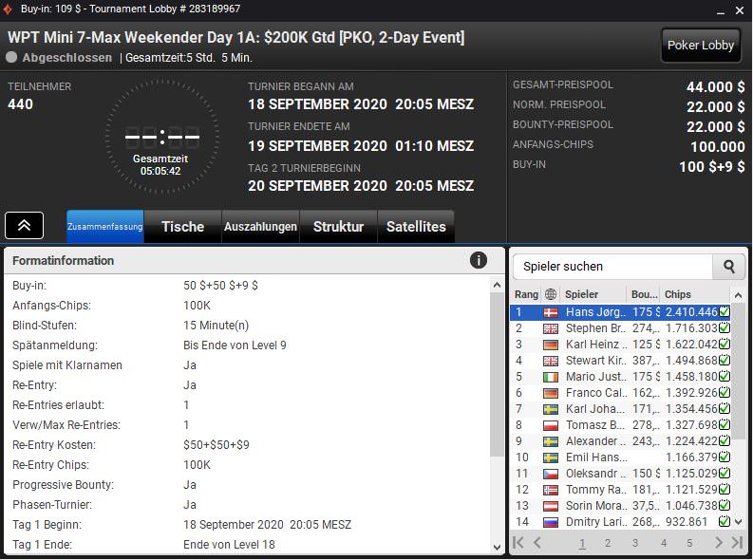This screenshot has width=753, height=560.
Task: Click the Spieler suchen search field
Action: [612, 267]
